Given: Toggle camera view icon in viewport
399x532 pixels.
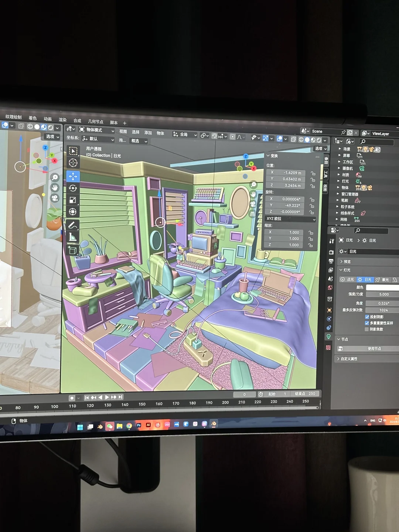Looking at the screenshot, I should [253, 204].
